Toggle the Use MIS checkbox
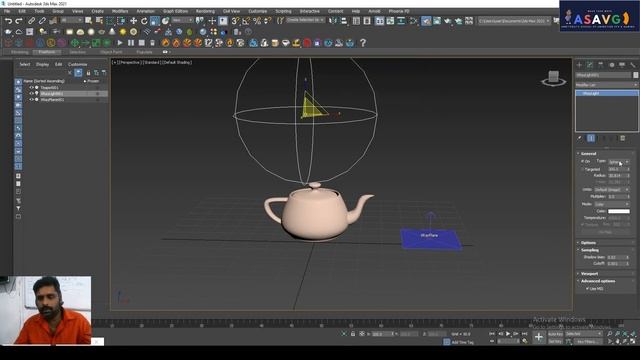The height and width of the screenshot is (360, 640). [x=587, y=289]
